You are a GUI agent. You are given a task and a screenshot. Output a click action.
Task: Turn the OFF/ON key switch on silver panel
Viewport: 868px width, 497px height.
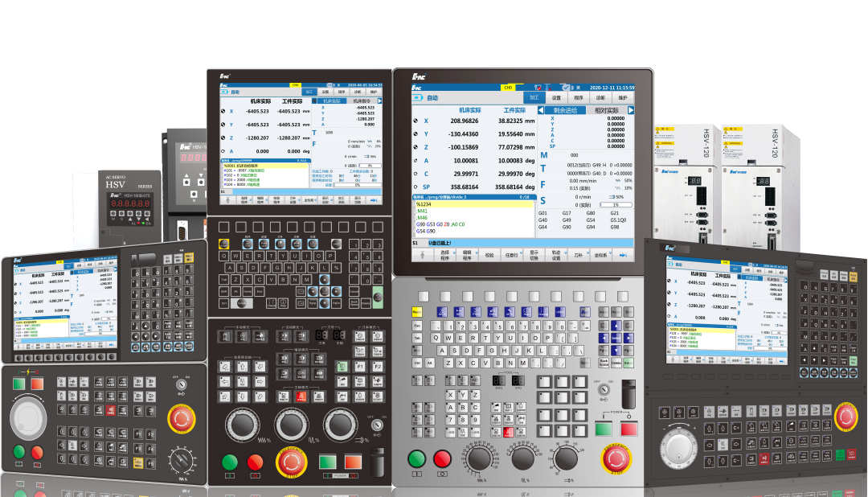tap(604, 390)
